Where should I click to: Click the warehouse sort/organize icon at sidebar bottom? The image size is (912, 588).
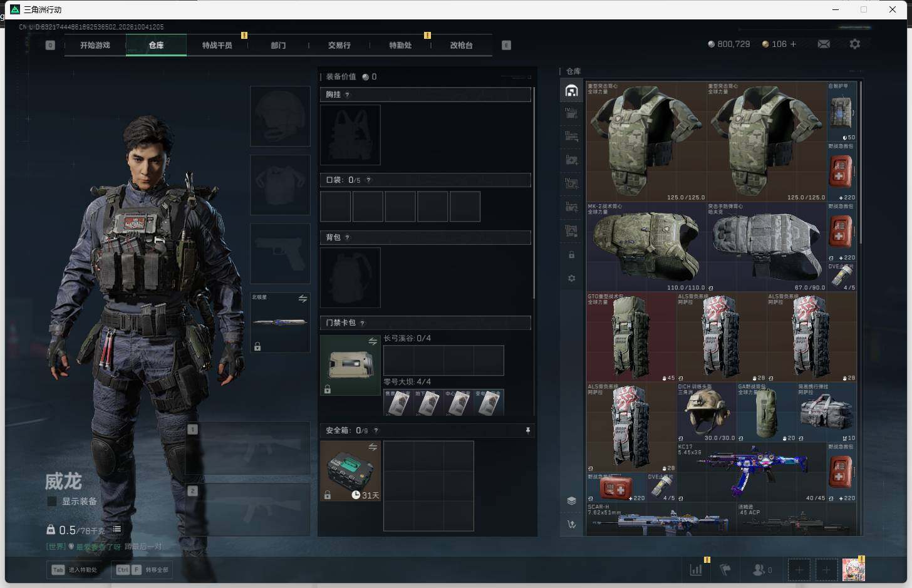[x=571, y=524]
